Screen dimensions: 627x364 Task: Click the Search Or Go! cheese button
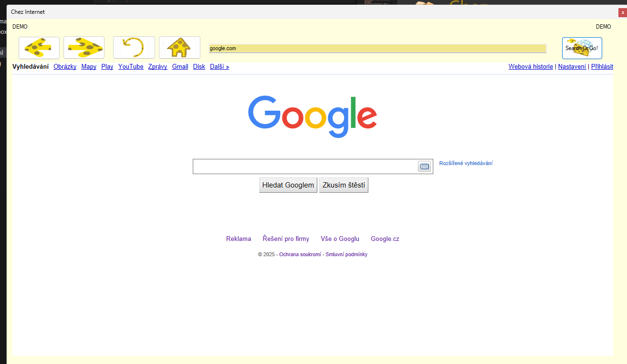click(x=582, y=48)
